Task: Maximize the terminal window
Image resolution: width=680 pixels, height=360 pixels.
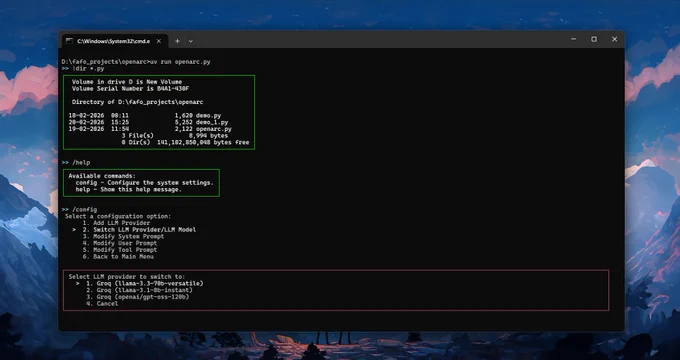Action: pyautogui.click(x=594, y=39)
